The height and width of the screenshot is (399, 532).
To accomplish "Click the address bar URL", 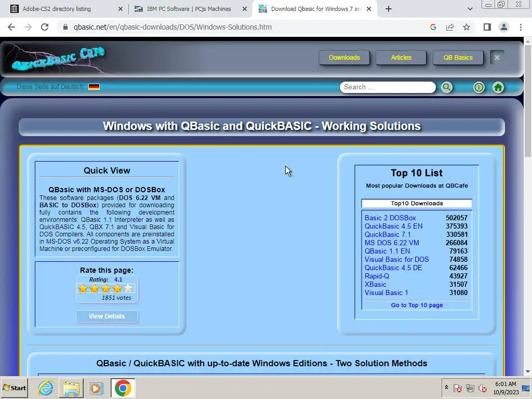I will (x=172, y=27).
